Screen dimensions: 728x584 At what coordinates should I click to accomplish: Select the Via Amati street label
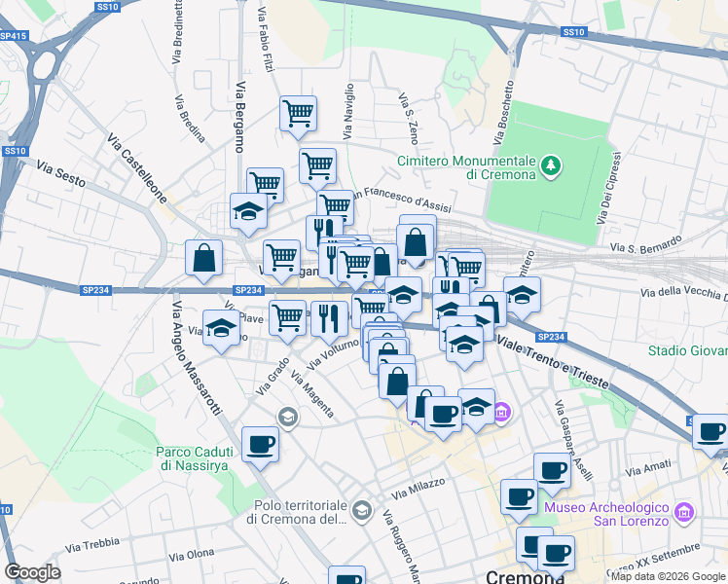click(x=648, y=468)
